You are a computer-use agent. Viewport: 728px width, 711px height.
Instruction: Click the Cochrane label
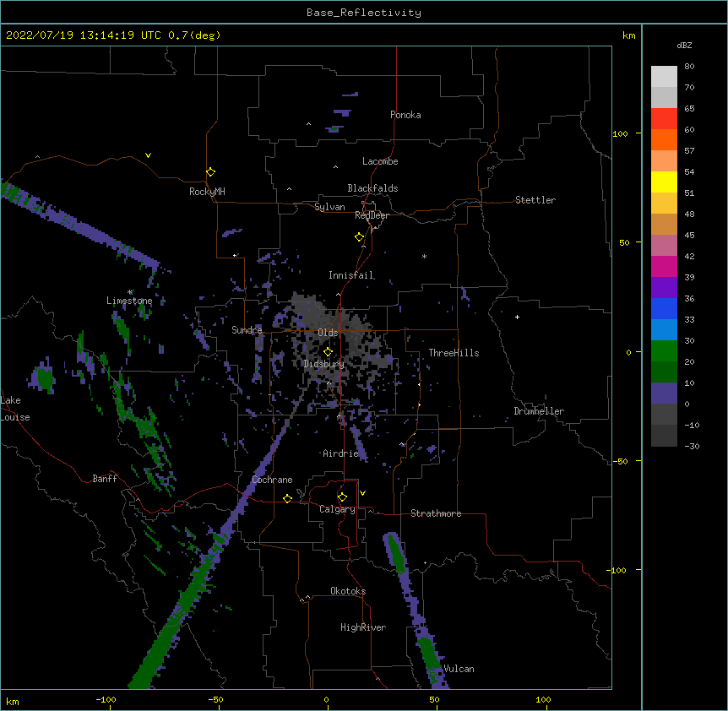(272, 480)
